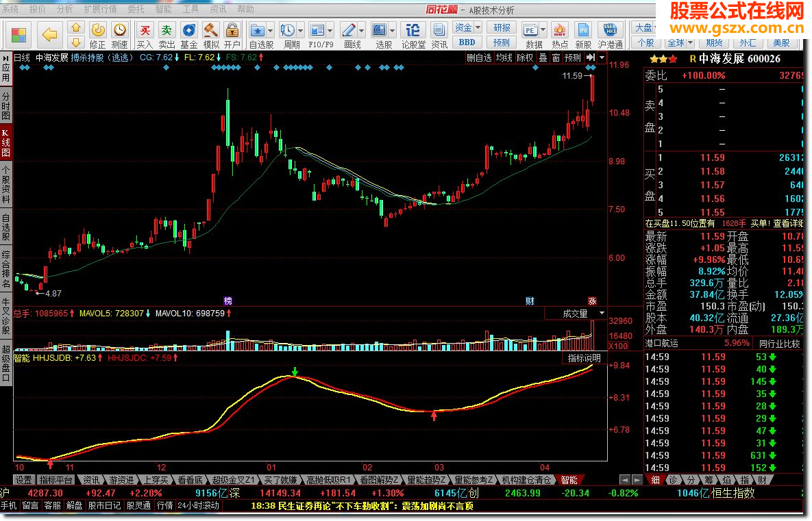
Task: Open the F10/F9 info icon
Action: (x=317, y=30)
